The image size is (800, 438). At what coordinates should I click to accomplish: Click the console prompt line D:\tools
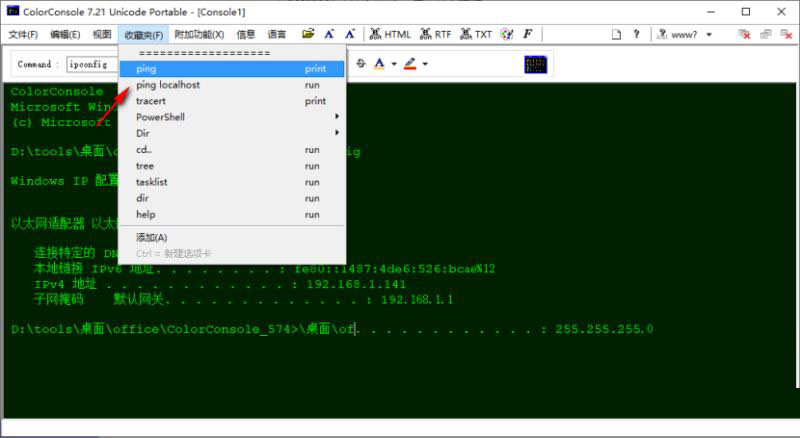(183, 329)
